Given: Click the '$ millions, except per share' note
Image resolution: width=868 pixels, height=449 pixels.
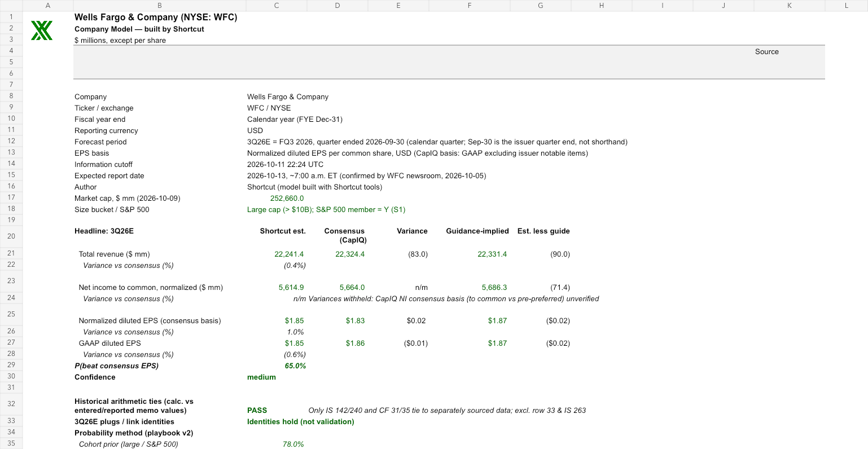Looking at the screenshot, I should [120, 40].
